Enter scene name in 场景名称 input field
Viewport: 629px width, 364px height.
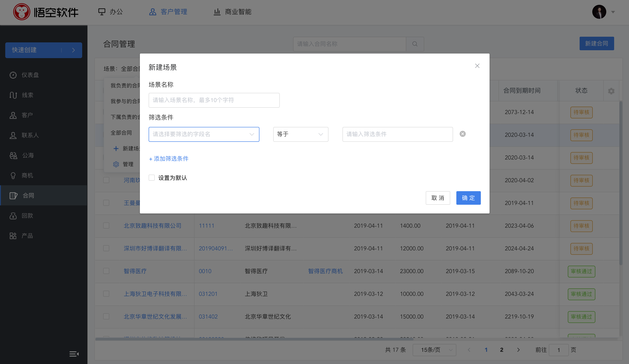point(214,100)
